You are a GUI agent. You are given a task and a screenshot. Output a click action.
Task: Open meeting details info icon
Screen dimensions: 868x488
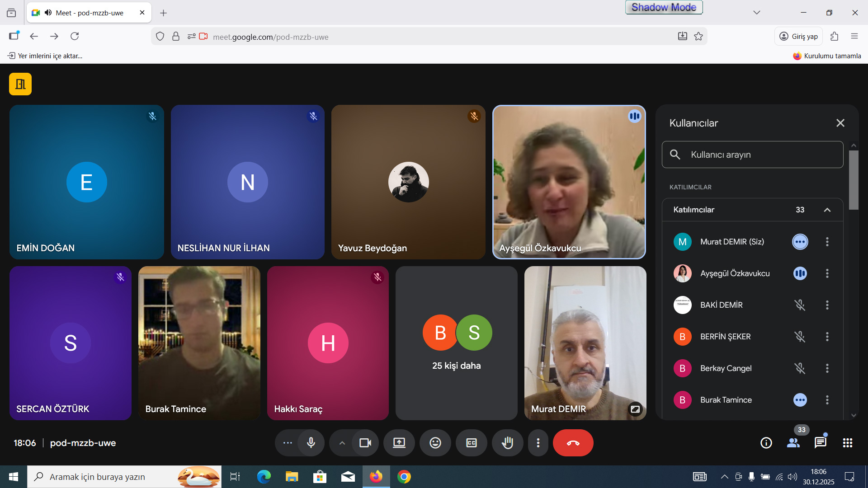coord(766,443)
